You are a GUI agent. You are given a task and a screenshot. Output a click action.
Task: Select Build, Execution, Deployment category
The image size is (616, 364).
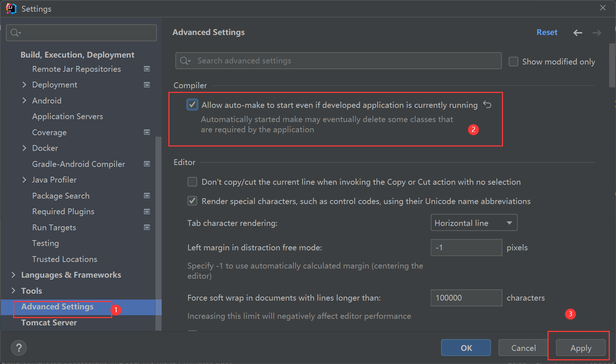click(77, 55)
